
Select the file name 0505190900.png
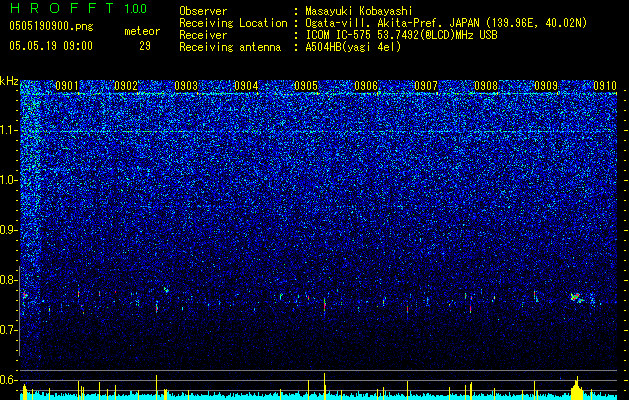click(51, 26)
